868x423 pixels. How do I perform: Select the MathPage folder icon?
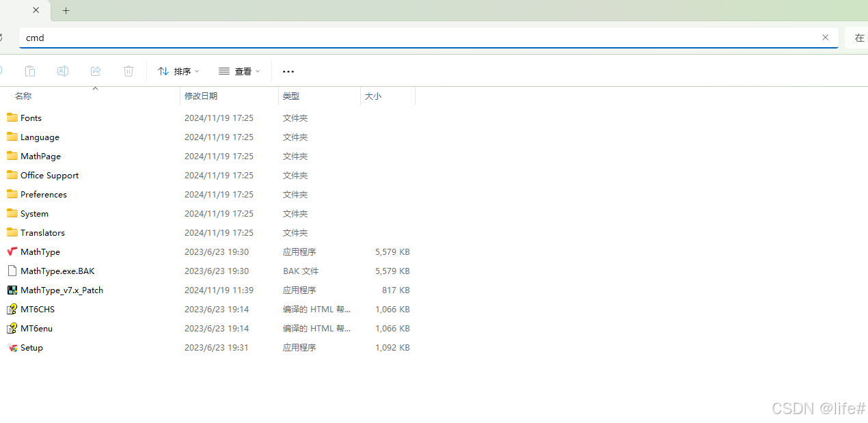[x=12, y=156]
